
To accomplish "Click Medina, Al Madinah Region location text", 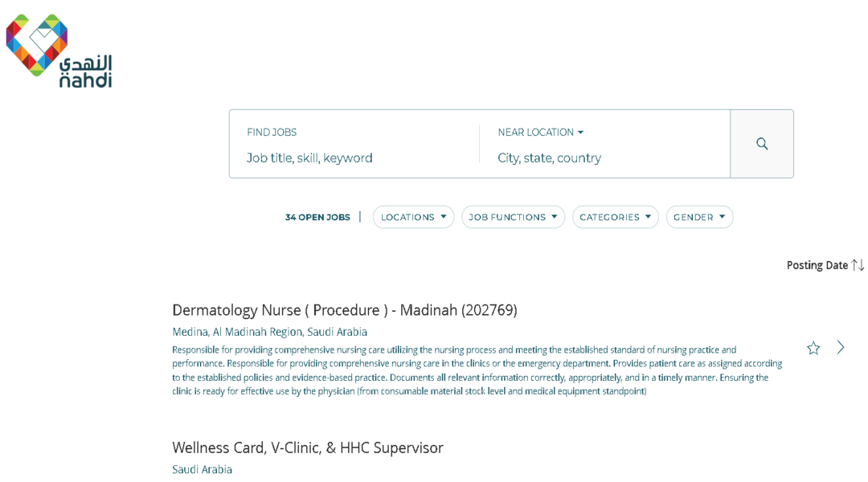I will pos(269,332).
